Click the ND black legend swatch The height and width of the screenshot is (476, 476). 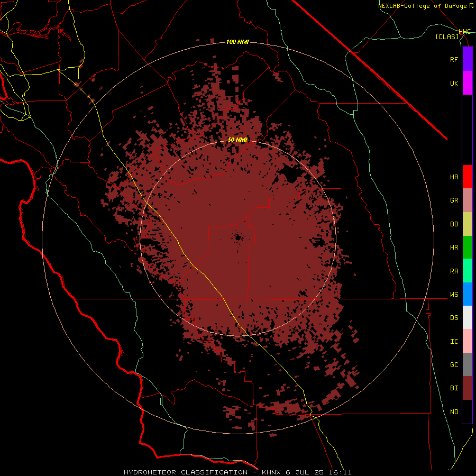click(467, 411)
